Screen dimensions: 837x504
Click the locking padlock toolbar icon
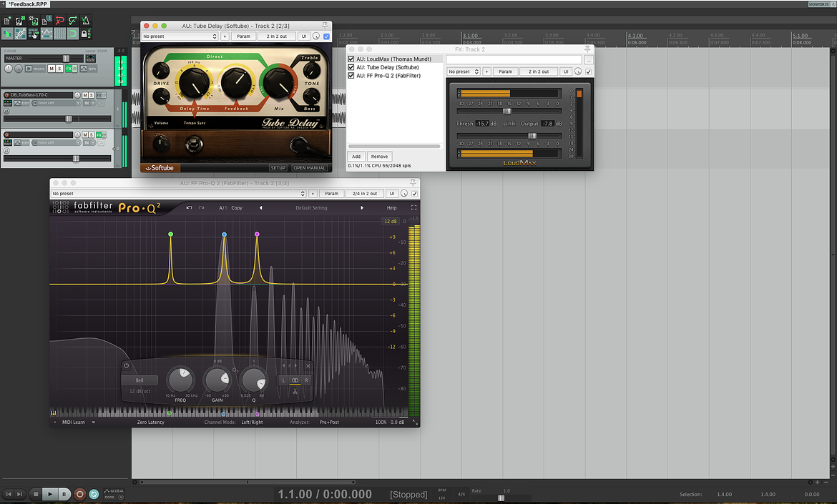(84, 34)
